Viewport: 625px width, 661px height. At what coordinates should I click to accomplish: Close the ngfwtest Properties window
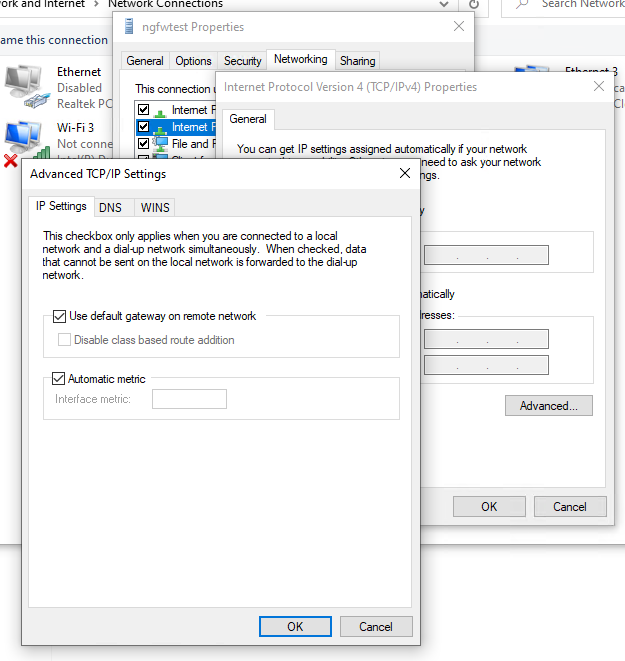click(x=459, y=27)
